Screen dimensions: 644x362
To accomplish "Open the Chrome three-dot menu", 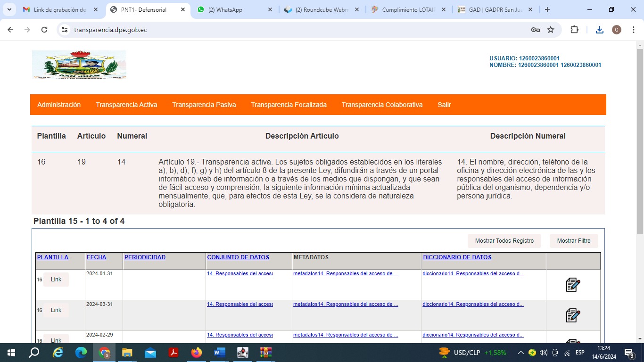I will [634, 30].
